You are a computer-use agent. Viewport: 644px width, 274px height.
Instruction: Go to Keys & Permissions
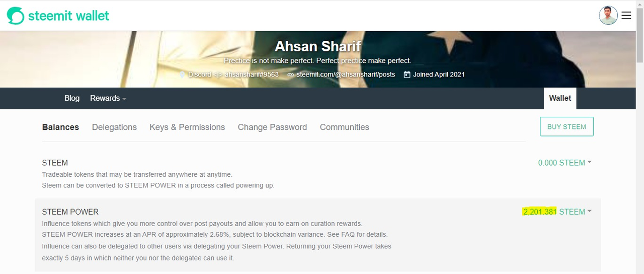tap(187, 127)
